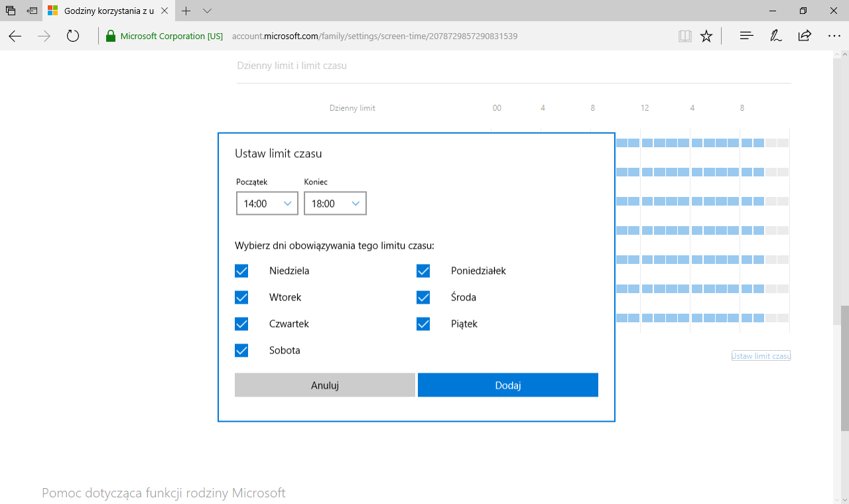Open the Reading view book icon
The image size is (849, 504).
pyautogui.click(x=685, y=36)
